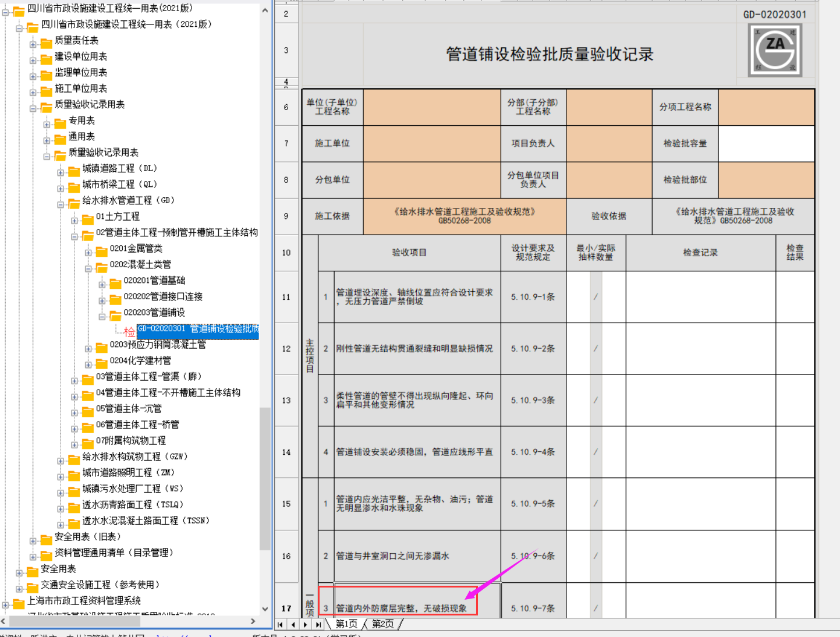The width and height of the screenshot is (840, 637).
Task: Expand the 安全用表（旧表）node
Action: (x=33, y=541)
